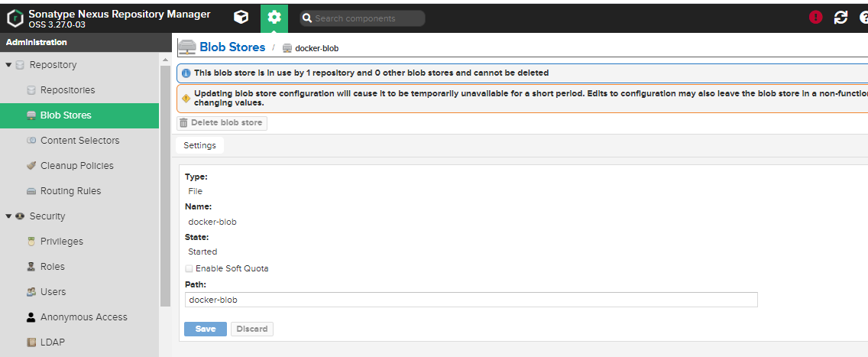Click the OSS 3.27.0-03 version text
This screenshot has height=357, width=868.
pyautogui.click(x=57, y=25)
